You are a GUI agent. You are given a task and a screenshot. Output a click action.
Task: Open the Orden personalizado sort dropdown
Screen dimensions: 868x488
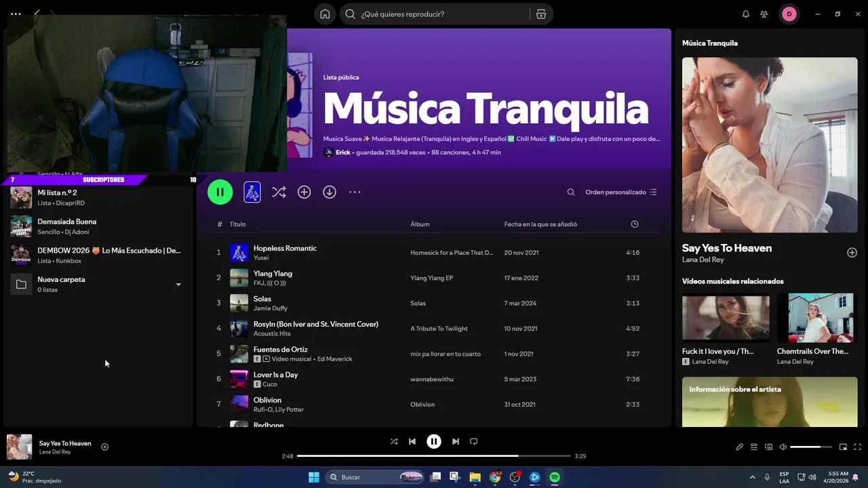point(621,192)
